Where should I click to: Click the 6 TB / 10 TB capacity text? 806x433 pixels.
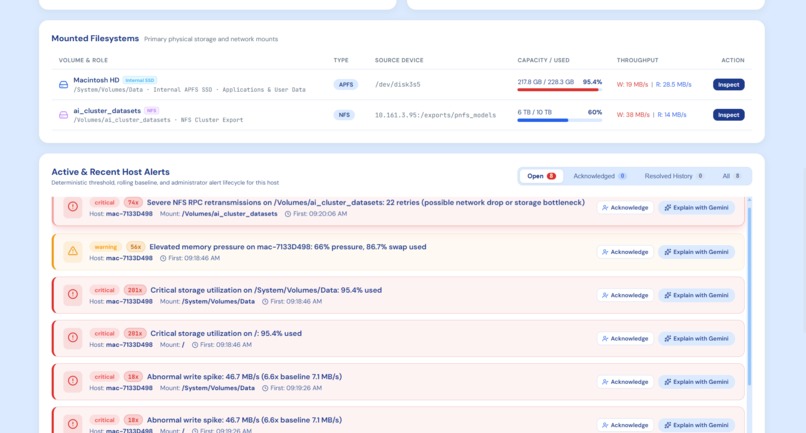point(535,112)
